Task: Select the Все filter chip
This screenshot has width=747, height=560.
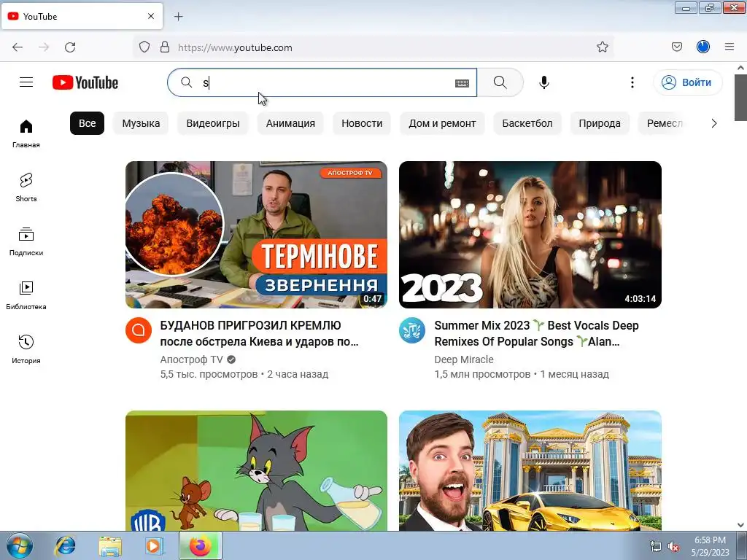Action: tap(88, 123)
